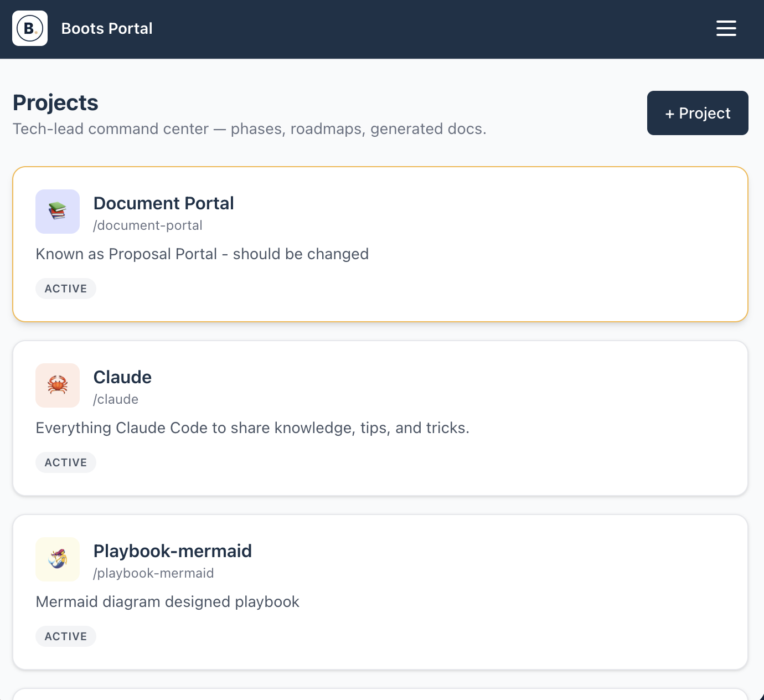Click the Projects page heading
764x700 pixels.
[55, 103]
